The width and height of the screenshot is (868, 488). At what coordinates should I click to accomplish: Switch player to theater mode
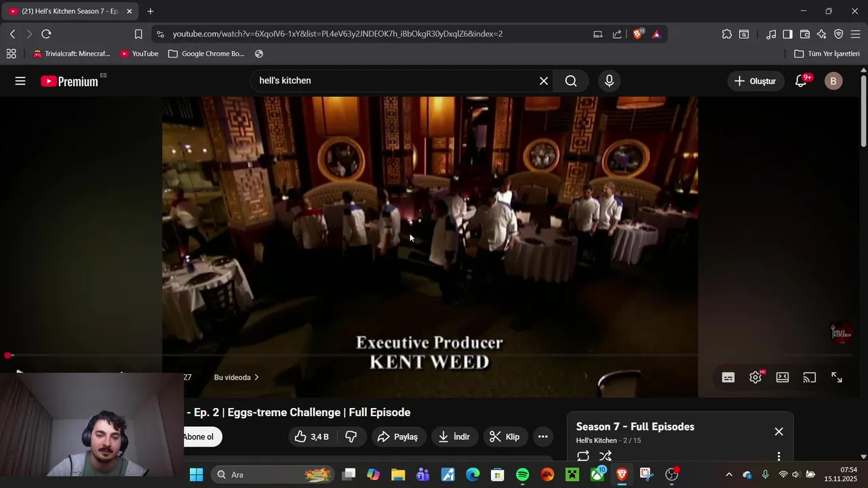(783, 378)
